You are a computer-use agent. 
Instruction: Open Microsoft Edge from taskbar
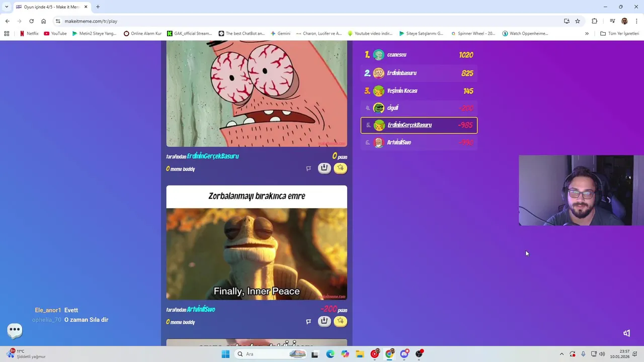[330, 354]
